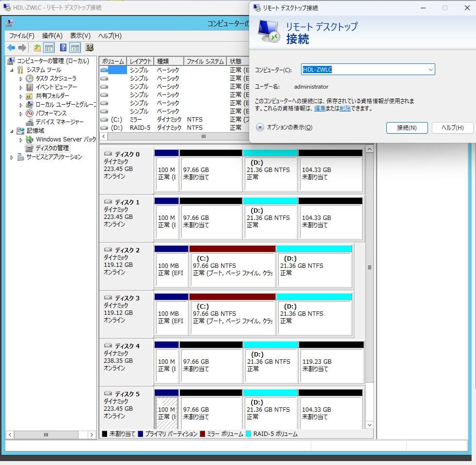Expand the 共有フォルダー node arrow
The image size is (476, 465).
point(21,96)
